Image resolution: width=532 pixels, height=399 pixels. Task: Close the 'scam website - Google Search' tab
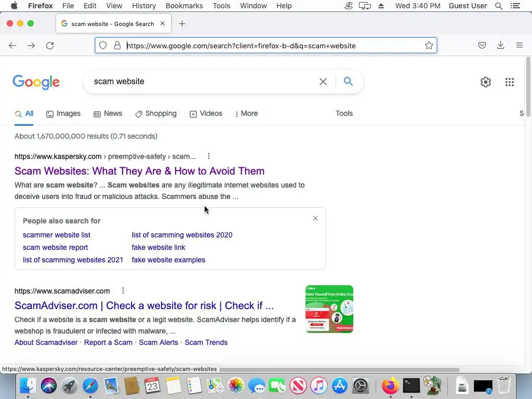(x=163, y=23)
